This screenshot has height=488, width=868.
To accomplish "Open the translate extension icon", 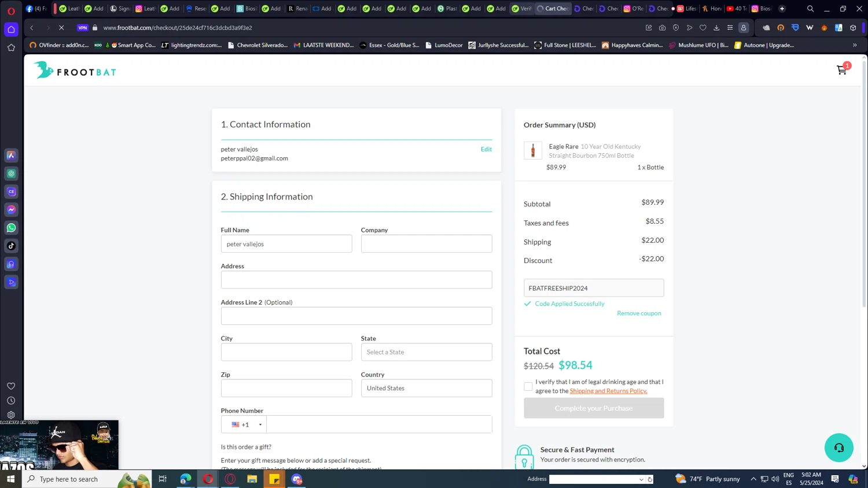I will point(838,28).
